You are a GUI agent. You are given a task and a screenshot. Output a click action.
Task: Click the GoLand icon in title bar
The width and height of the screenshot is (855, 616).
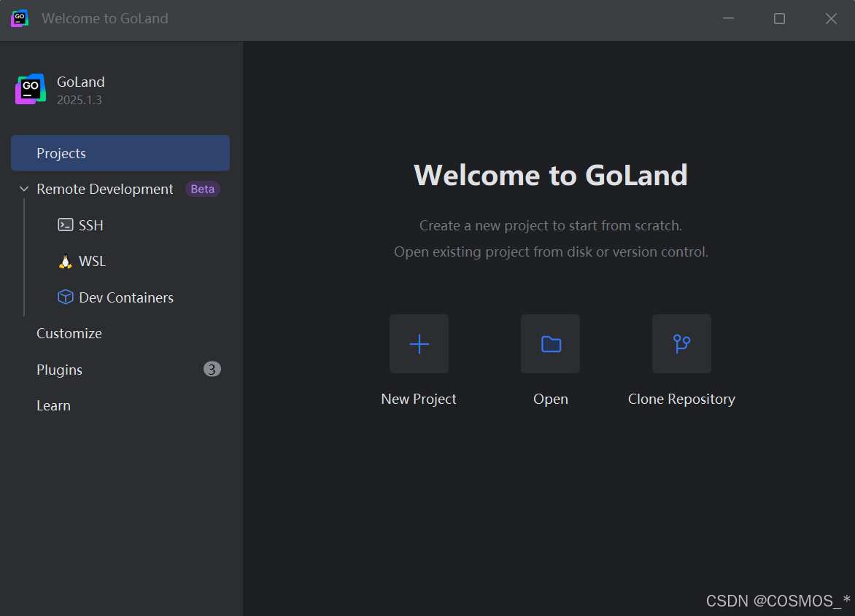pos(20,18)
